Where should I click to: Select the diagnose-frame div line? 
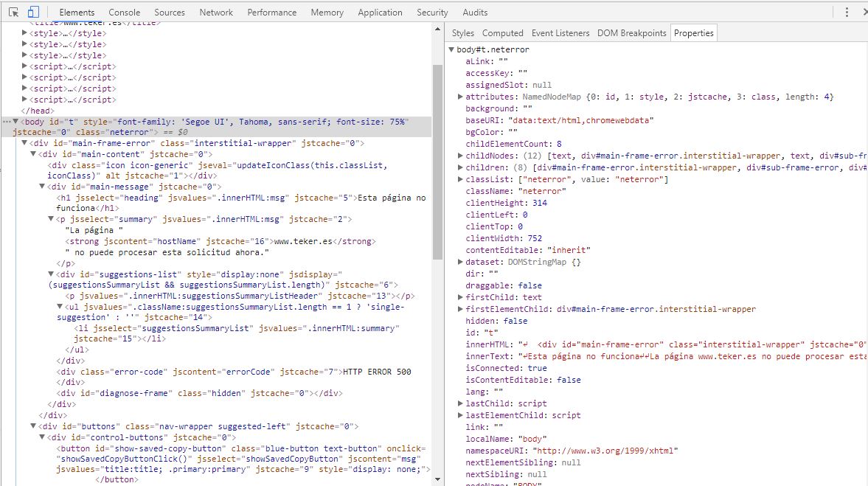point(199,394)
